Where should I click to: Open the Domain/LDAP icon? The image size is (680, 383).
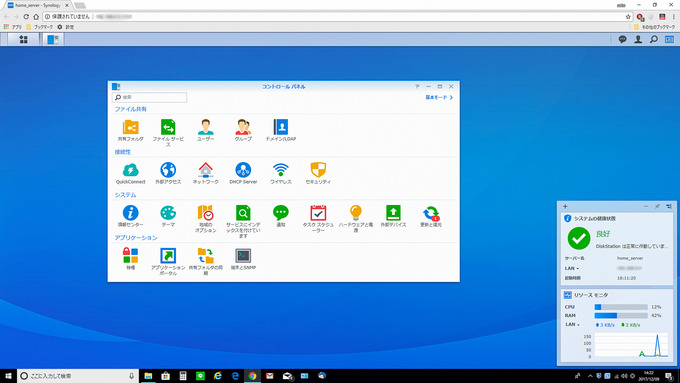point(281,127)
